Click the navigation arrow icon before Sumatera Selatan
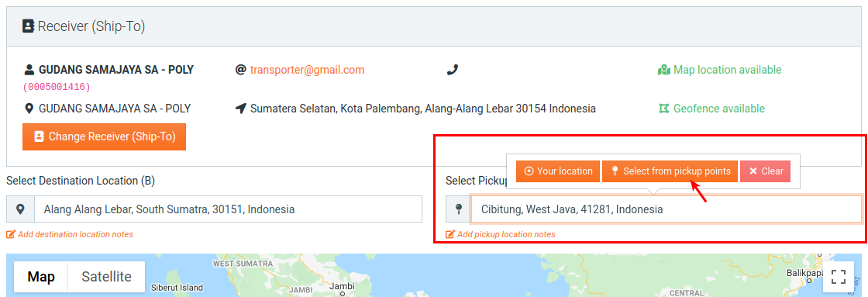This screenshot has width=868, height=297. coord(240,109)
